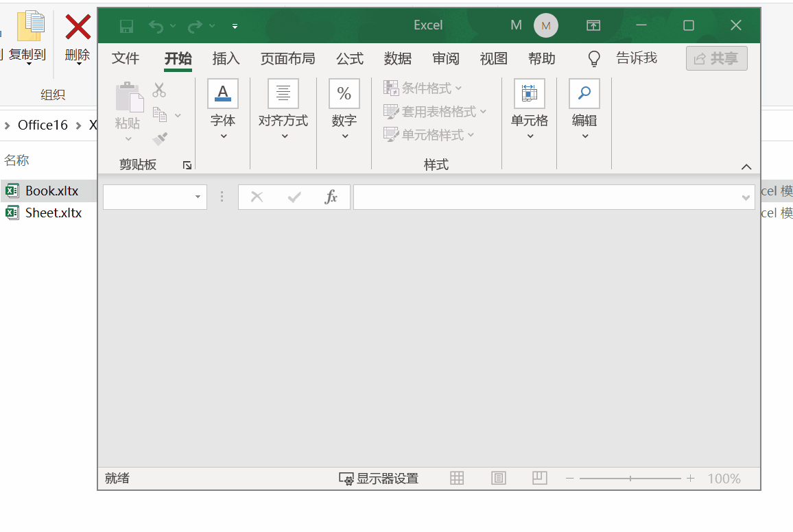Click the fx Insert Function icon
The image size is (793, 532).
(x=331, y=197)
